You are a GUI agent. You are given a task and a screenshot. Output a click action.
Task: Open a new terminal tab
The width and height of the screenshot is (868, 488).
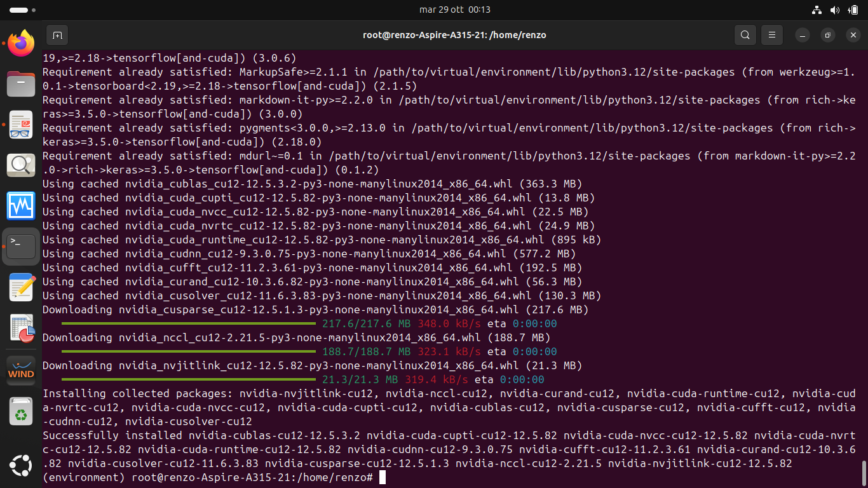tap(57, 35)
